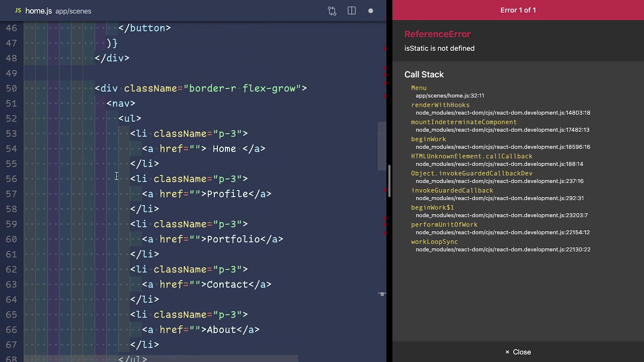
Task: Open the Menu call stack frame
Action: tap(419, 88)
